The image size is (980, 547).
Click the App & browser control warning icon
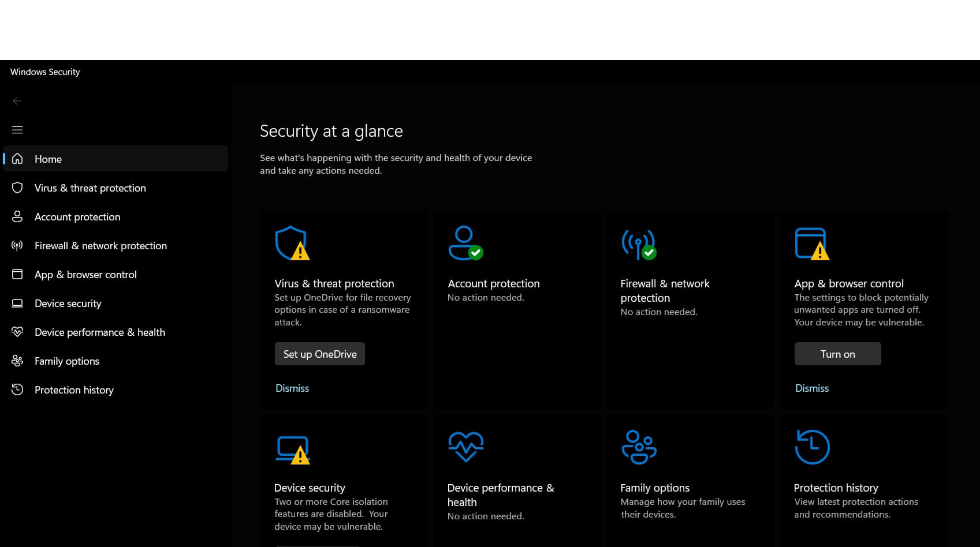tap(812, 243)
